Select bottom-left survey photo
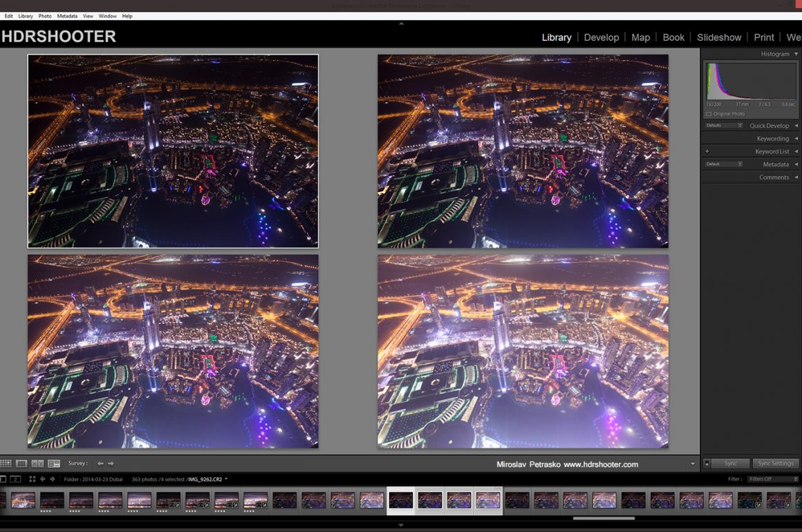Viewport: 802px width, 532px height. (x=173, y=352)
